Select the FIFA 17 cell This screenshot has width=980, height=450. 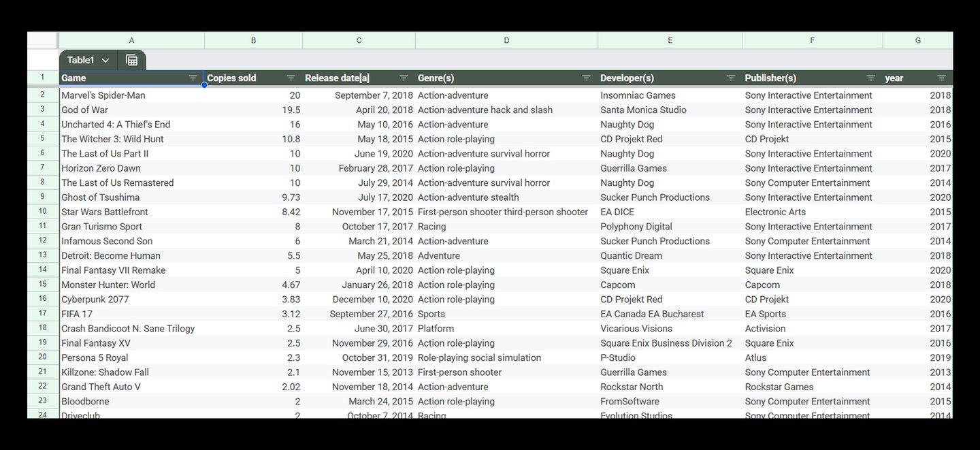point(131,314)
